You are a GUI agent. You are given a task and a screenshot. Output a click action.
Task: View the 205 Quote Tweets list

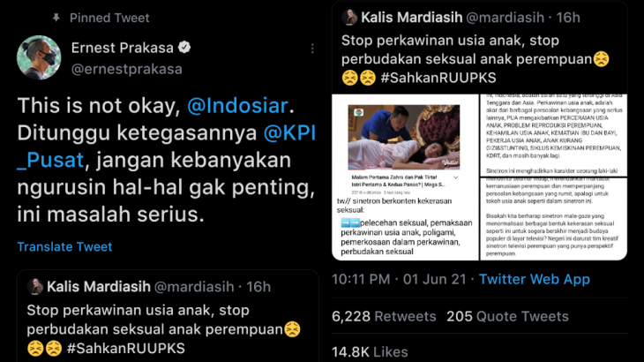(507, 316)
